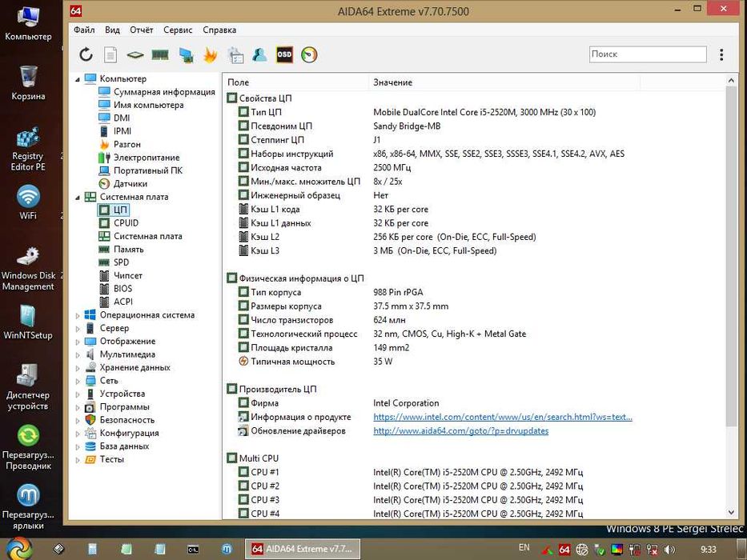Open the command prompt taskbar icon
747x560 pixels.
click(x=193, y=549)
